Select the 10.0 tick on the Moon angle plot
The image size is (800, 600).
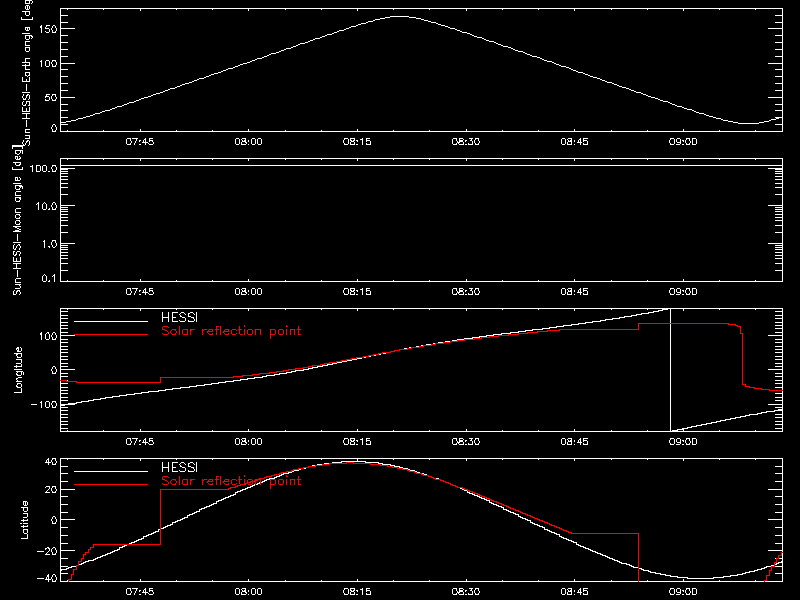[46, 206]
